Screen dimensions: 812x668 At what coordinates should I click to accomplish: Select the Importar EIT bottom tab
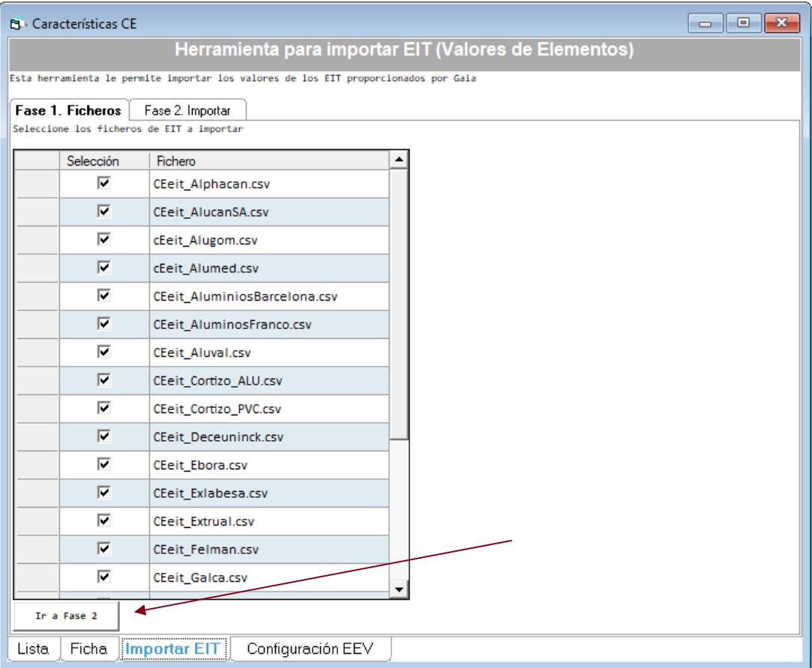(173, 649)
